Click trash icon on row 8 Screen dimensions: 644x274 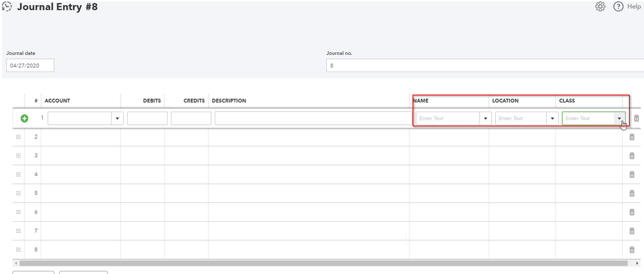pos(632,250)
